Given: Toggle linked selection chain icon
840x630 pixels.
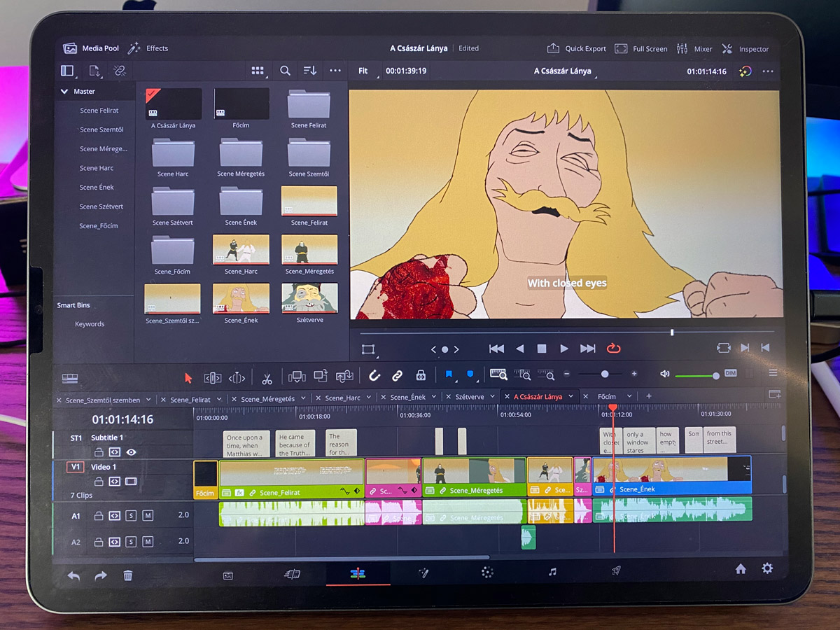Looking at the screenshot, I should tap(397, 376).
